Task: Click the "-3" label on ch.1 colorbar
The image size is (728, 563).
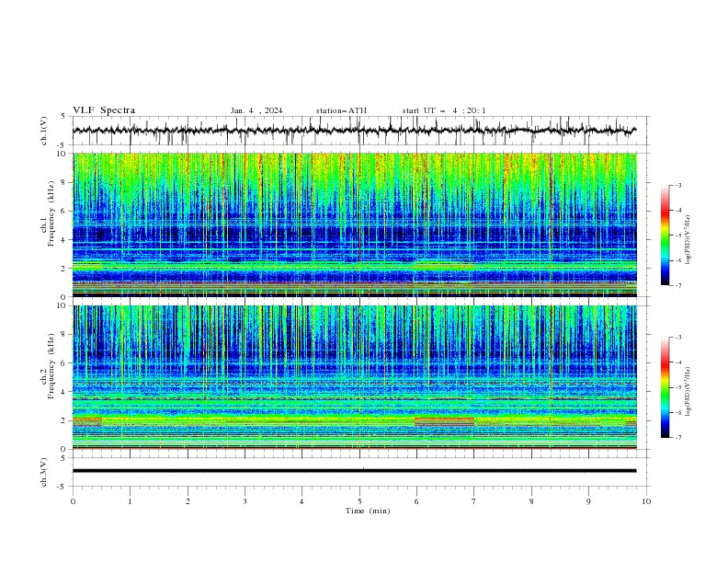Action: (x=677, y=185)
